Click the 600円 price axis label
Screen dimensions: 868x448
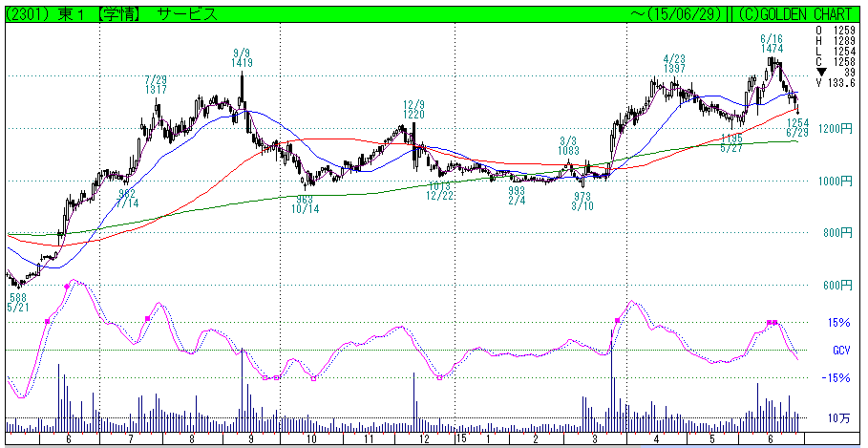pos(838,286)
